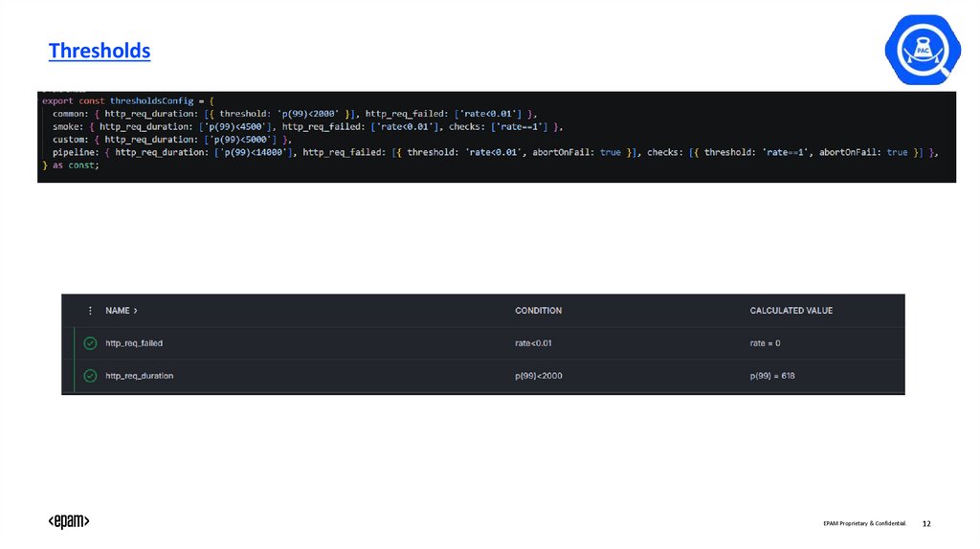Select the http_req_failed row name

(x=134, y=343)
